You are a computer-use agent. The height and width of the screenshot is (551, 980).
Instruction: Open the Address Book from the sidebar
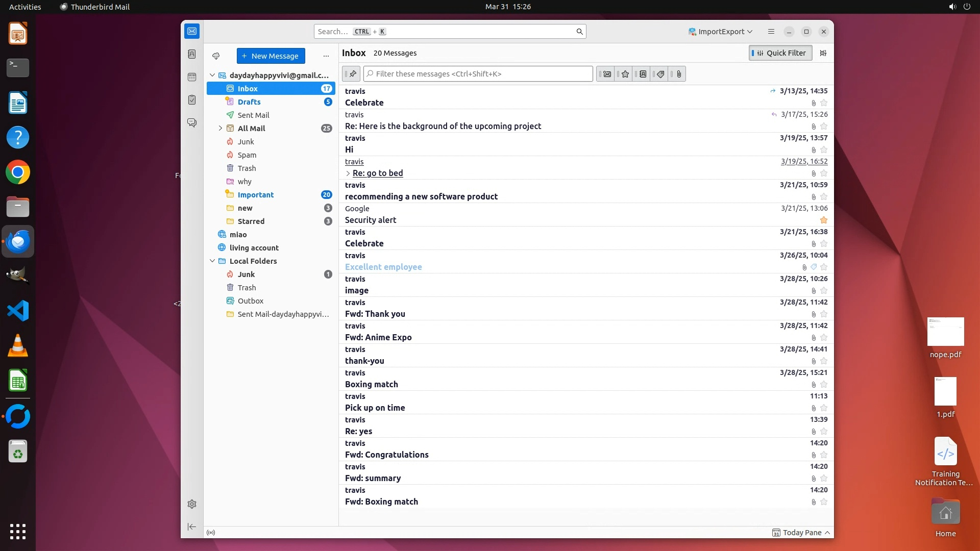point(192,54)
